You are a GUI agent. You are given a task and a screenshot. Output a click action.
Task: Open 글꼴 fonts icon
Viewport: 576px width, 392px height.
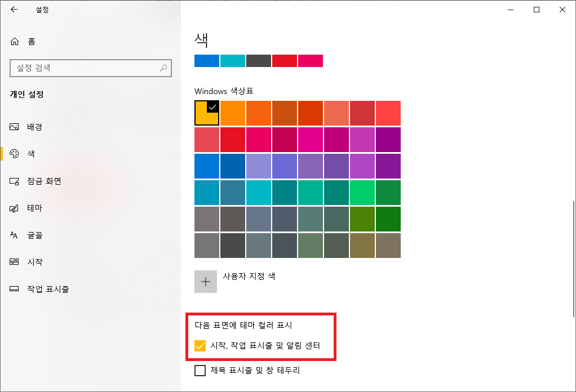click(14, 235)
